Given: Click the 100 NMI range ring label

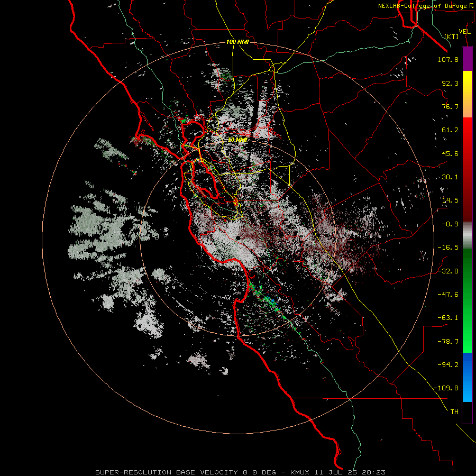Looking at the screenshot, I should tap(237, 42).
